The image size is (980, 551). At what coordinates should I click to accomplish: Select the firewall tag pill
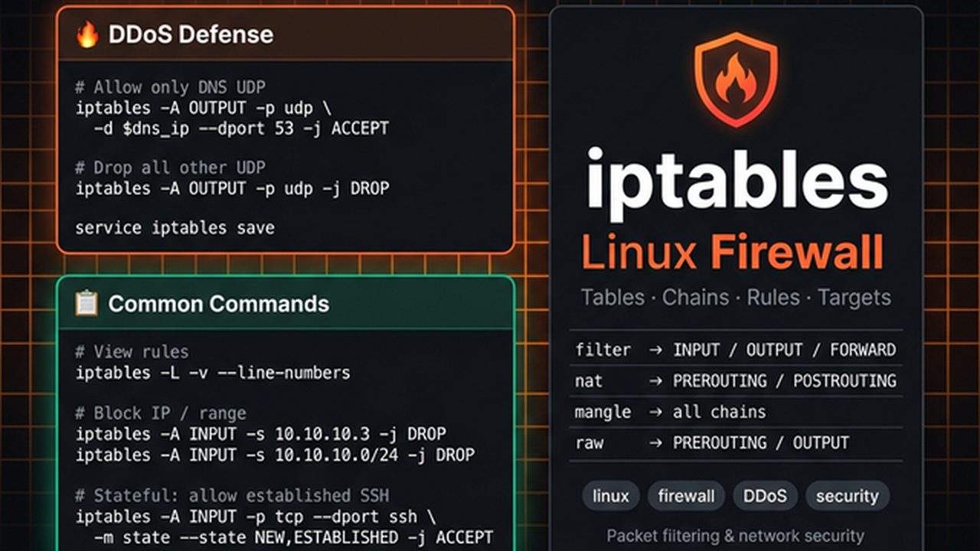click(685, 496)
